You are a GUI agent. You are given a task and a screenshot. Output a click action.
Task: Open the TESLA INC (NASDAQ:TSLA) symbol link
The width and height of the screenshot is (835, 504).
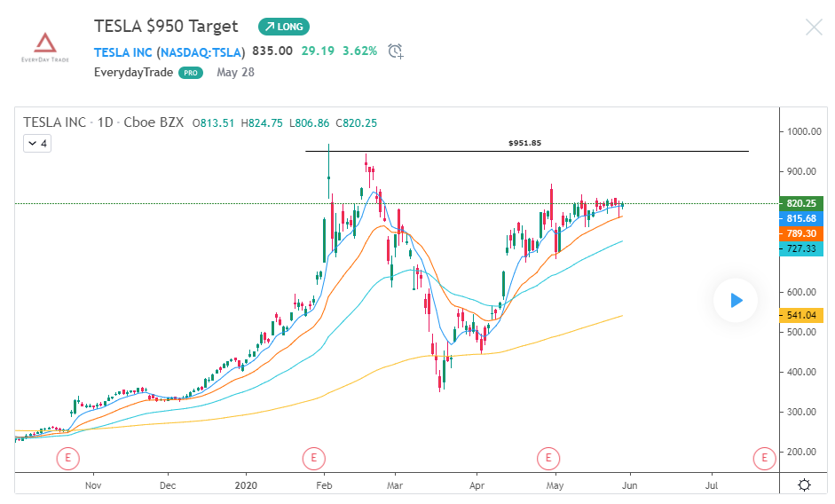click(170, 51)
